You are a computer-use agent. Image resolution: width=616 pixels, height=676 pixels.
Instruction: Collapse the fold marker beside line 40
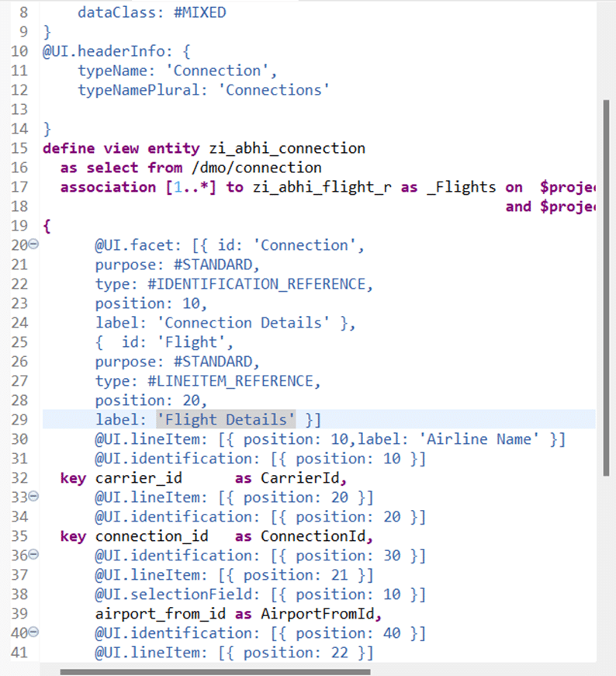coord(33,633)
